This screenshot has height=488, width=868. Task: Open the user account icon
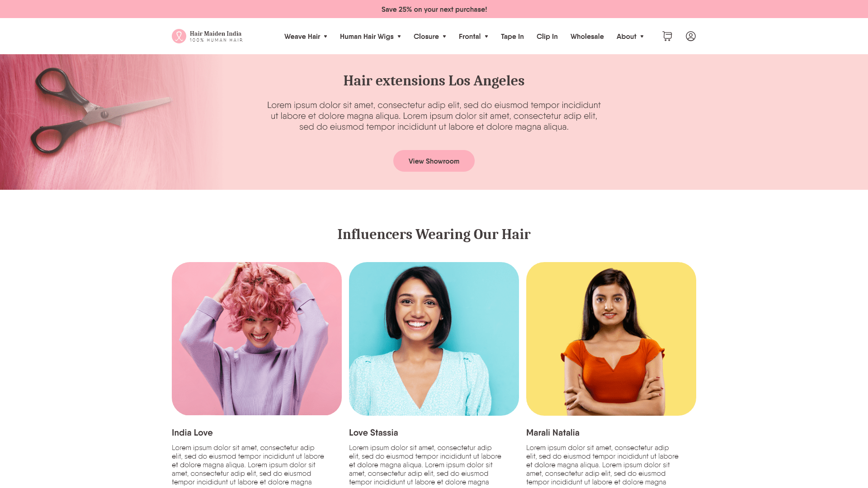point(691,36)
